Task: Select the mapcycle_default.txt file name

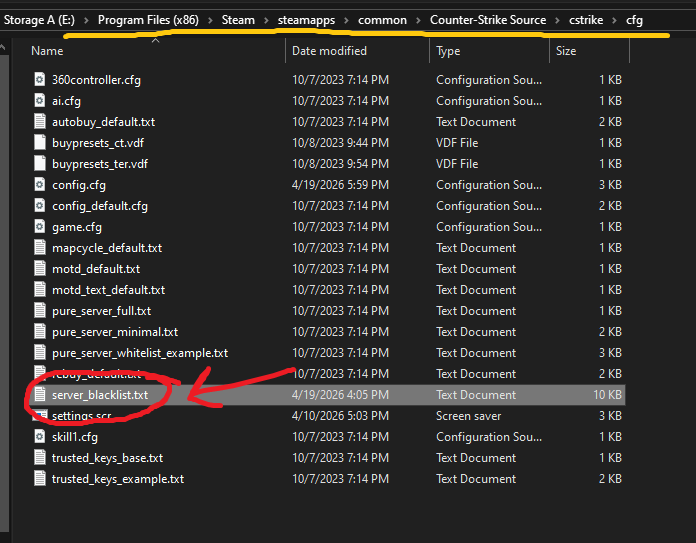Action: (107, 248)
